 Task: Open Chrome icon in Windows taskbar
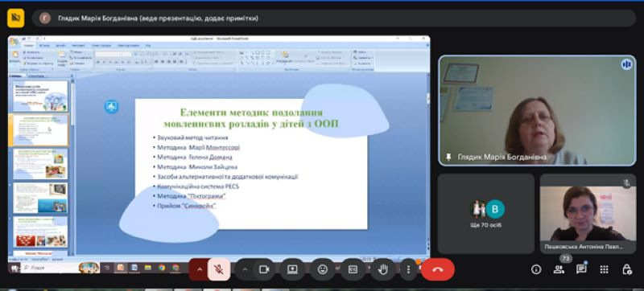[162, 268]
